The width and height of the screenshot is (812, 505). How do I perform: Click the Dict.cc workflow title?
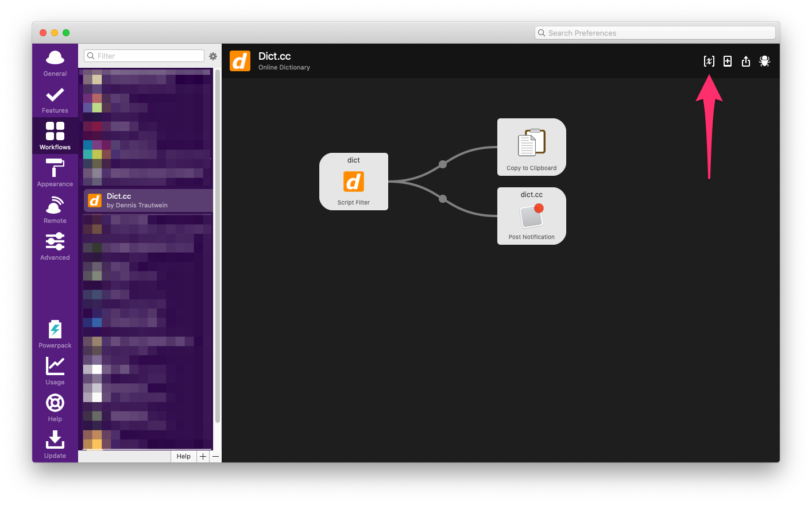click(x=274, y=56)
